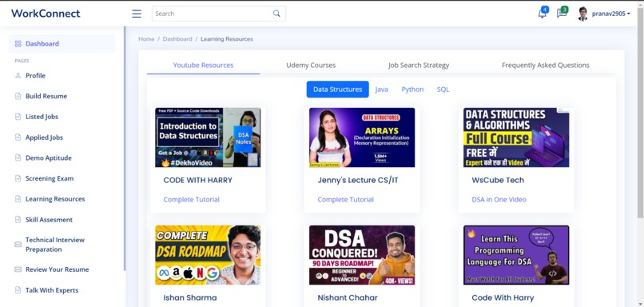Click the Ishan Sharma card title
This screenshot has height=307, width=644.
pos(189,297)
